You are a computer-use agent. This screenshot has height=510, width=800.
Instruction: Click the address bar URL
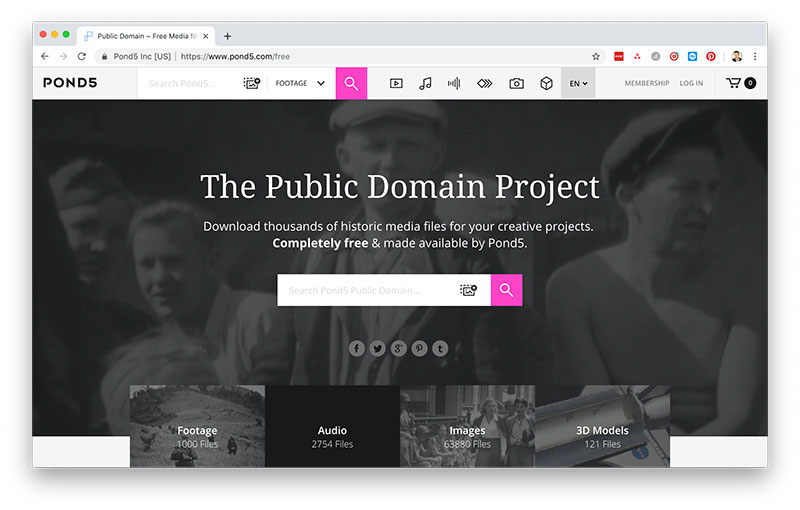coord(235,56)
